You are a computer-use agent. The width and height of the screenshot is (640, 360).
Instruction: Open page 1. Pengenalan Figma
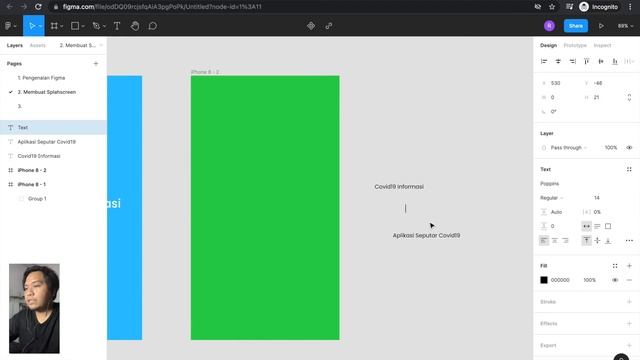pyautogui.click(x=41, y=78)
